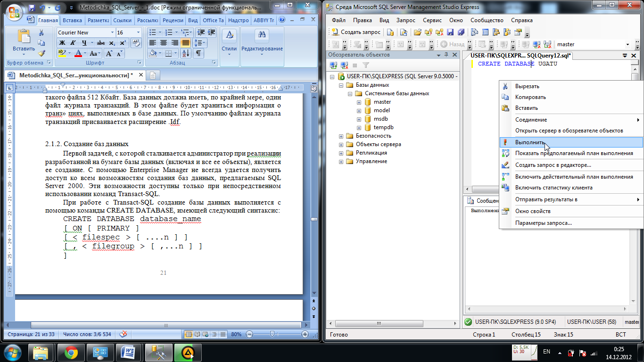The width and height of the screenshot is (644, 362).
Task: Select Выполнить in the context menu
Action: [571, 142]
